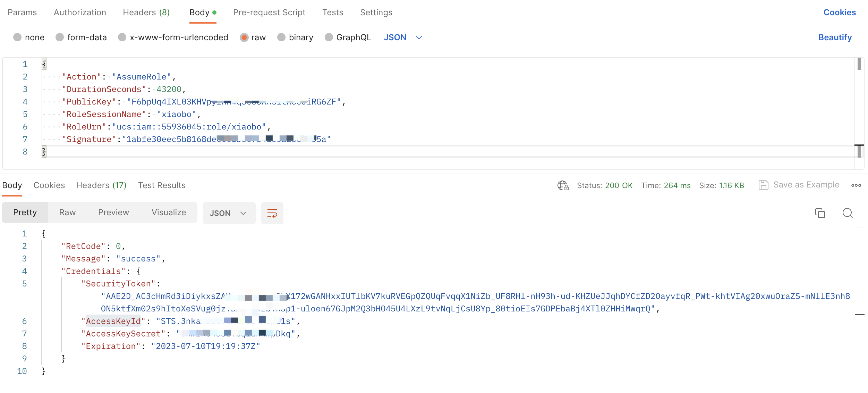The height and width of the screenshot is (393, 868).
Task: Click the Save as Example disk icon
Action: pos(763,185)
